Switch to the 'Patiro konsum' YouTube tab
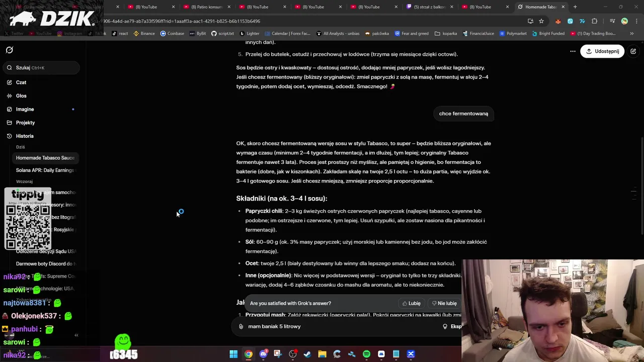Viewport: 644px width, 362px height. (206, 7)
